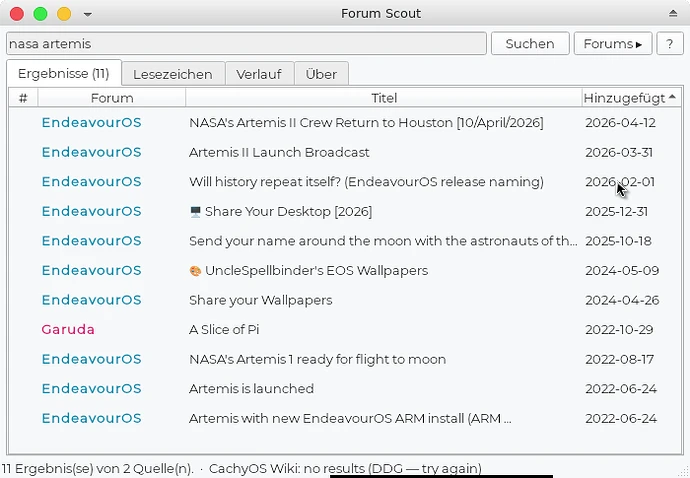This screenshot has height=478, width=690.
Task: Click the date 2022-08-17
Action: coord(620,359)
